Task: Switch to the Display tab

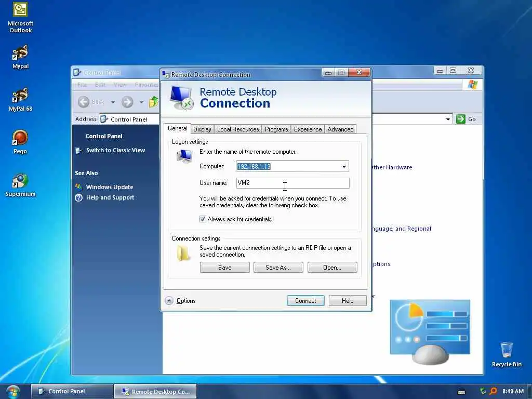Action: click(202, 129)
